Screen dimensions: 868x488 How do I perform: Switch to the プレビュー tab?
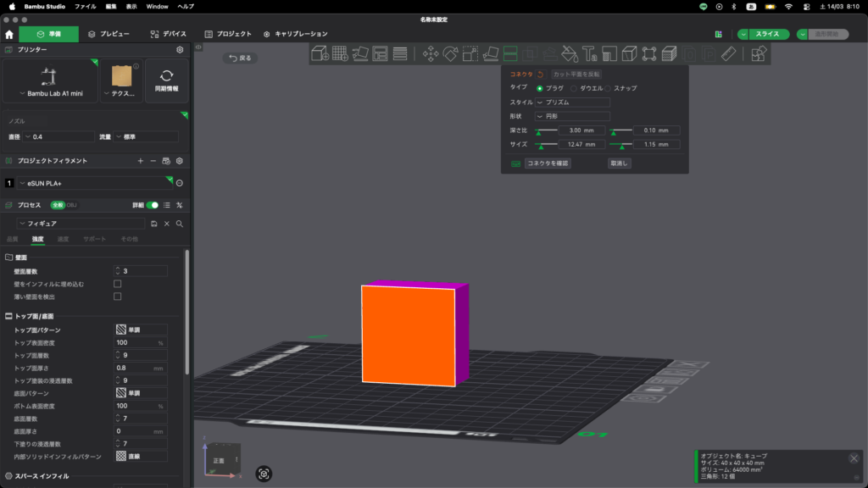pyautogui.click(x=109, y=34)
